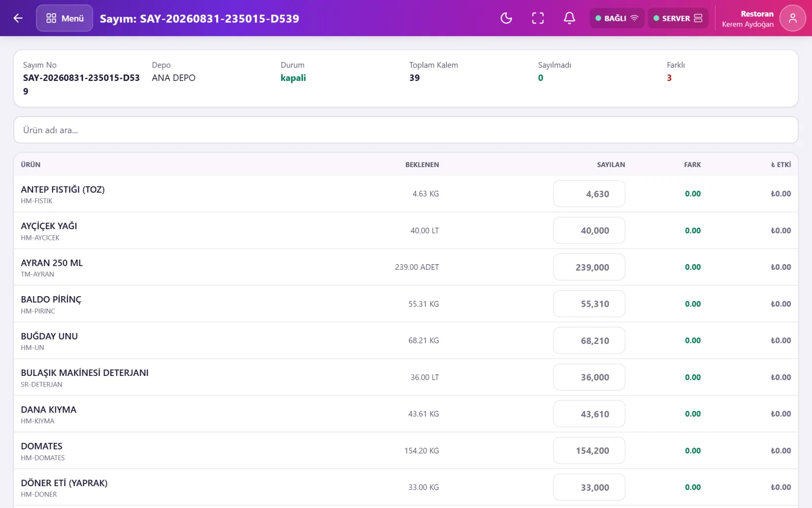Edit counted value for AYRAN 250 ML
The height and width of the screenshot is (508, 812).
589,267
